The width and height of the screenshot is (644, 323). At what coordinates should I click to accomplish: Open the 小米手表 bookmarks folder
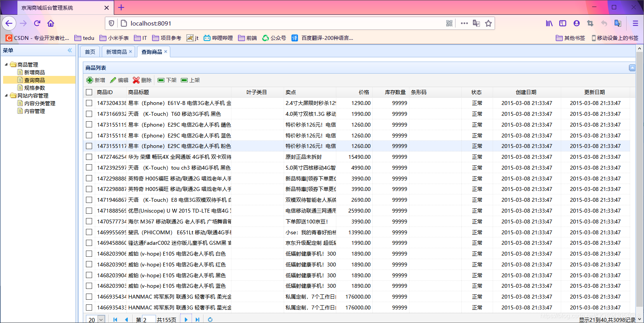pos(114,38)
